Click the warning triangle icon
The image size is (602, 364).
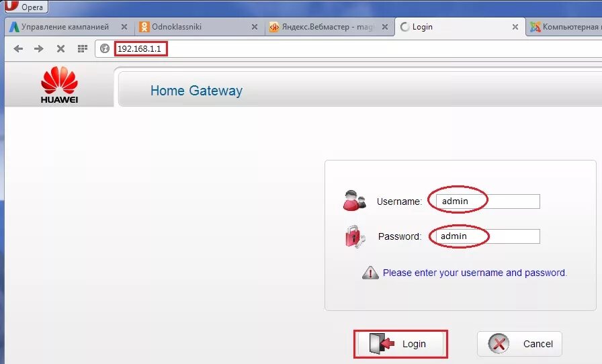[370, 273]
